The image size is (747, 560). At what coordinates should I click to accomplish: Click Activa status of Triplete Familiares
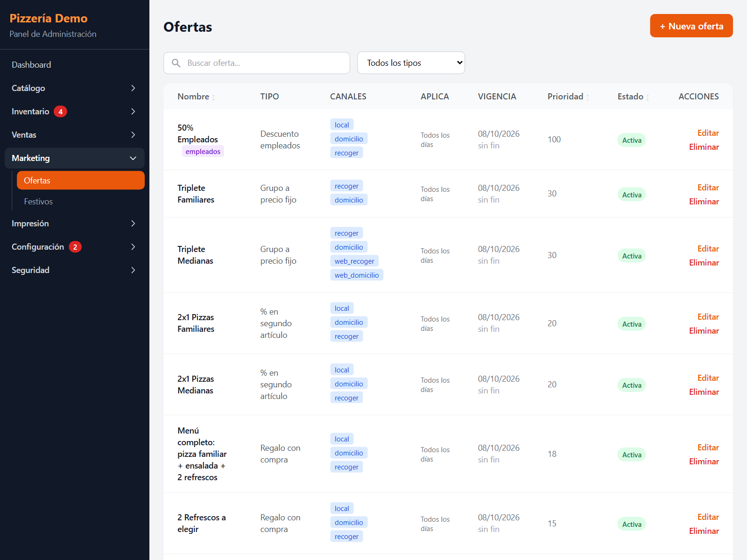point(632,195)
